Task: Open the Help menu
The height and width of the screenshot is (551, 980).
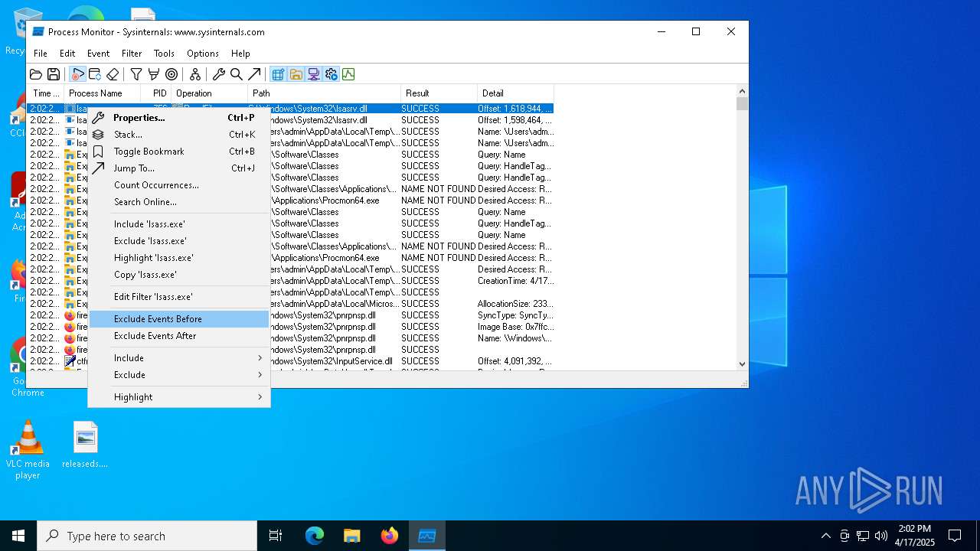Action: [240, 54]
